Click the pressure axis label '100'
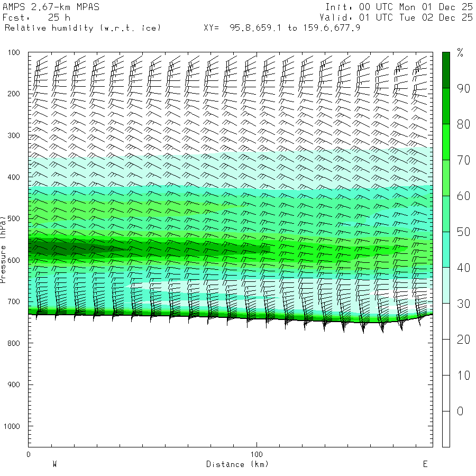 pos(14,52)
